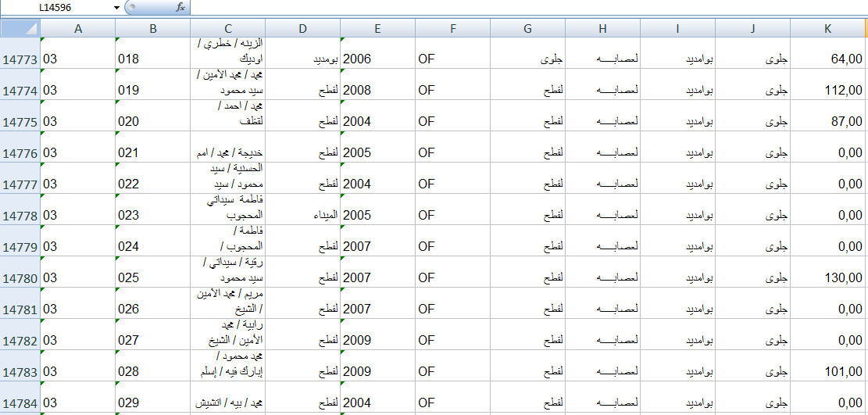Click cell المبناء in column D
868x415 pixels.
(303, 209)
